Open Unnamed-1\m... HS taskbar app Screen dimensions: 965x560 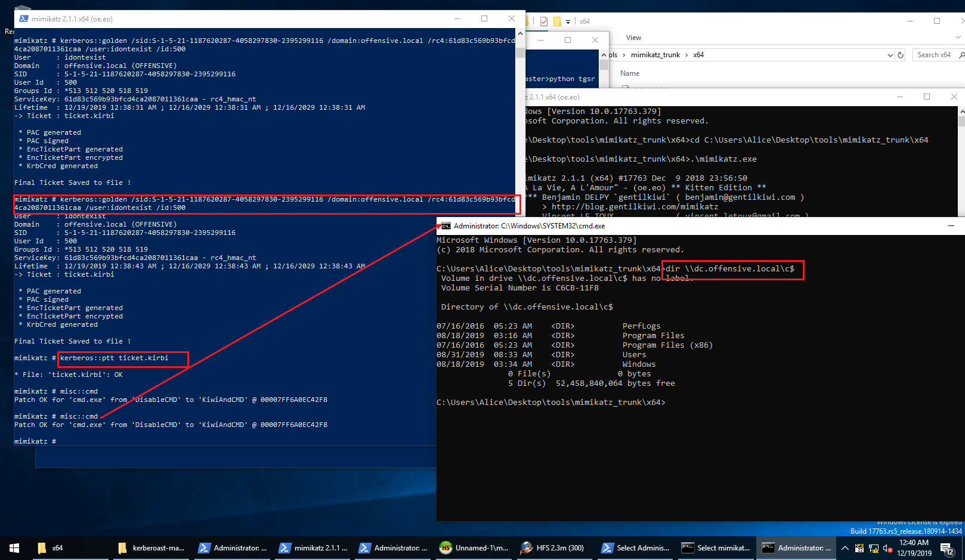pos(474,547)
